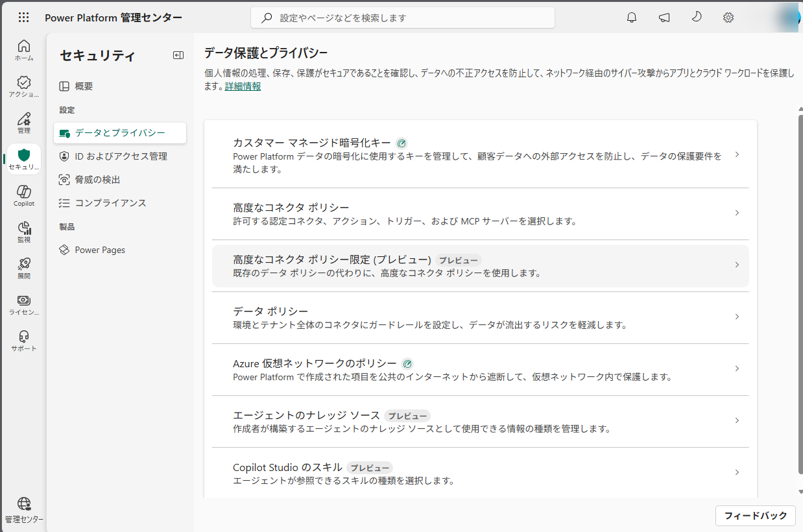Click the search magnifier icon
The height and width of the screenshot is (532, 803).
(x=267, y=18)
